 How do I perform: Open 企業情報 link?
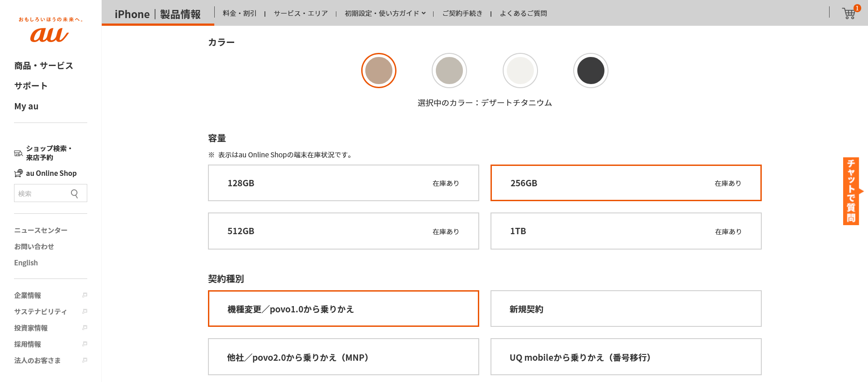click(28, 295)
